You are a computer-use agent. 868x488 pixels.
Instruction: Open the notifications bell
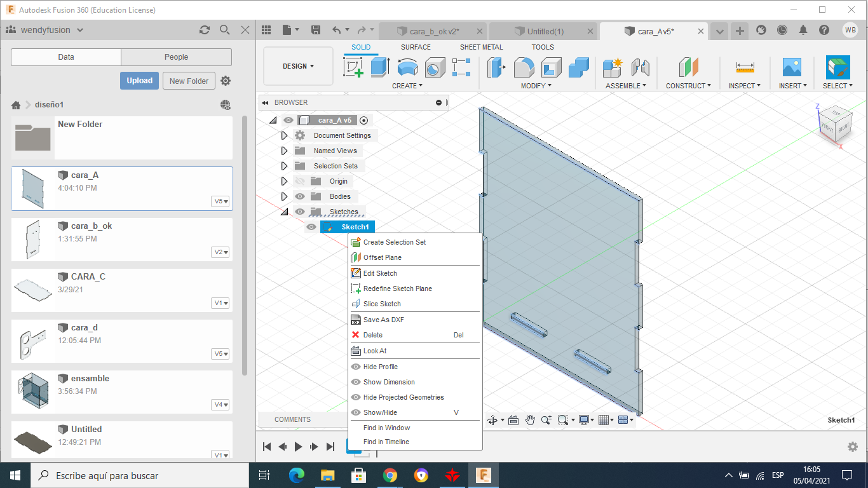tap(803, 30)
